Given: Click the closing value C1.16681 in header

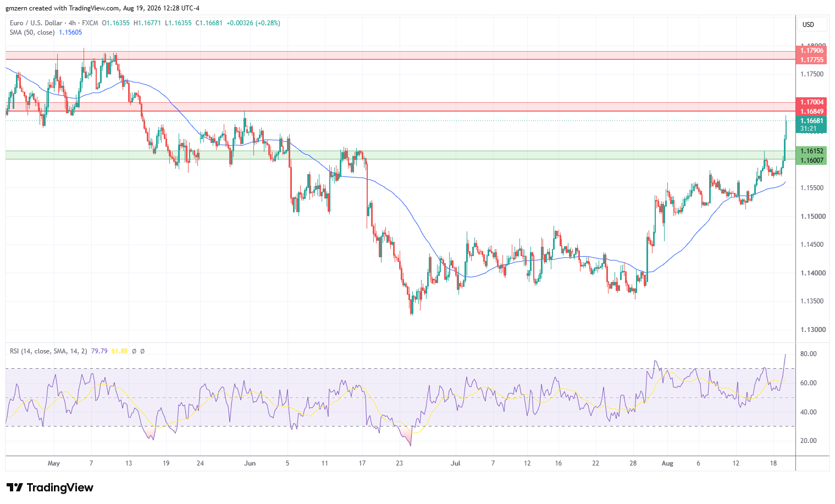Looking at the screenshot, I should (x=209, y=23).
